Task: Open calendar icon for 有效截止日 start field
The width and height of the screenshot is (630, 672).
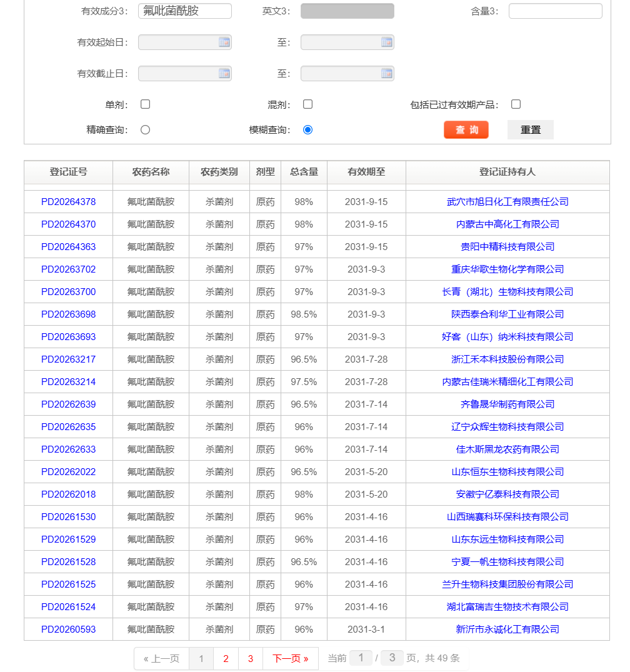Action: click(x=224, y=73)
